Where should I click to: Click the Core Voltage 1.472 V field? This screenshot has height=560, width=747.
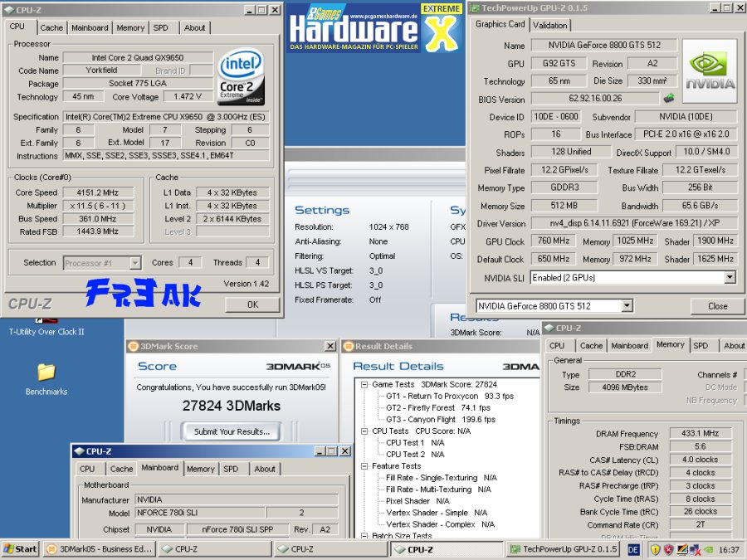pos(188,97)
